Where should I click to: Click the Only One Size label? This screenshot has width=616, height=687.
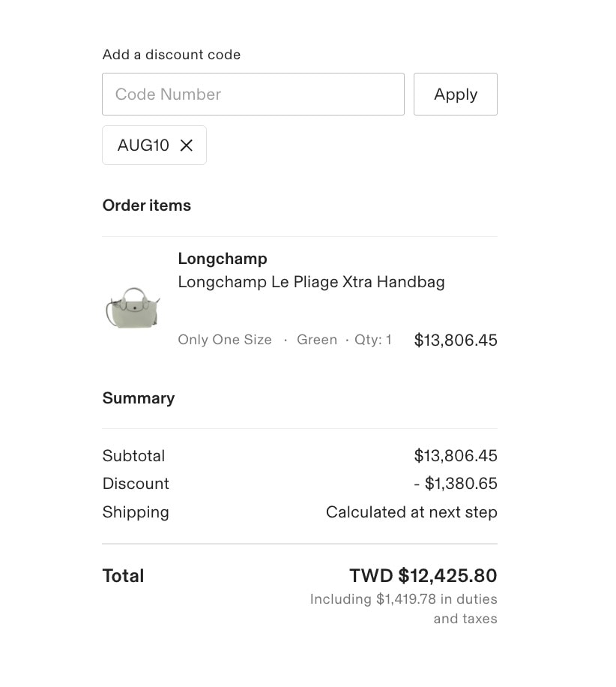tap(225, 340)
